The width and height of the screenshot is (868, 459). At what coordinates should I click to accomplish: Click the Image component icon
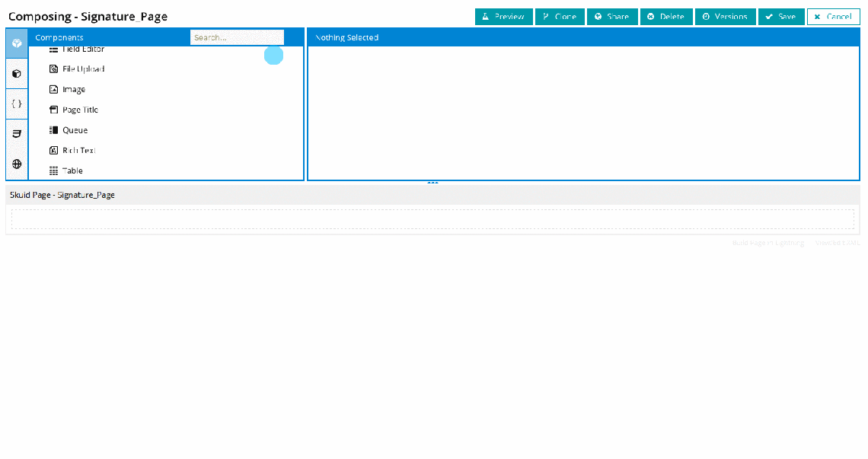(53, 89)
